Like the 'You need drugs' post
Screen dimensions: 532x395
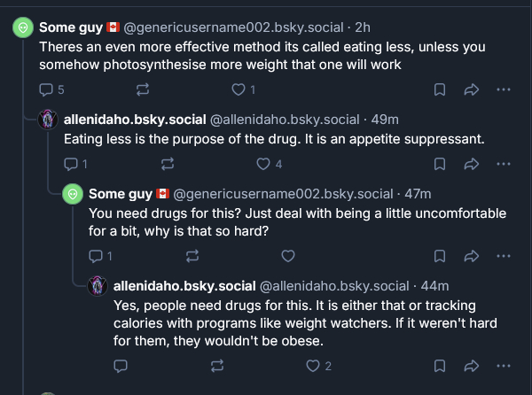coord(287,256)
